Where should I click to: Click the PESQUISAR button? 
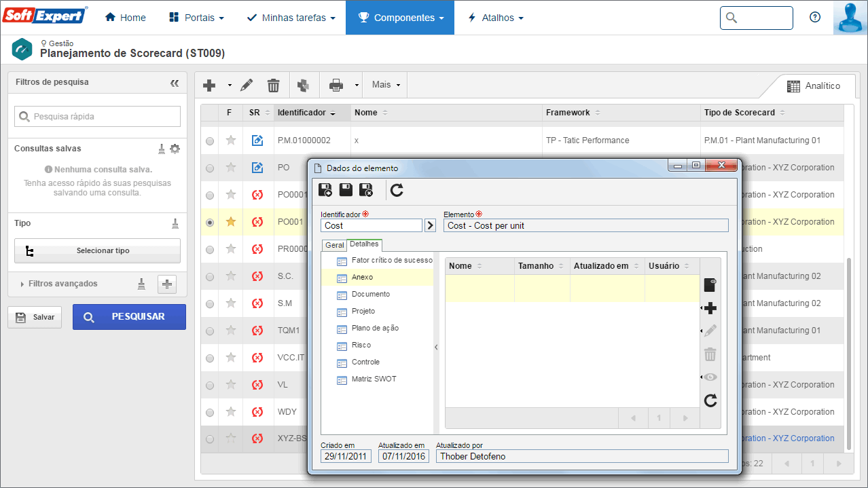pos(129,317)
